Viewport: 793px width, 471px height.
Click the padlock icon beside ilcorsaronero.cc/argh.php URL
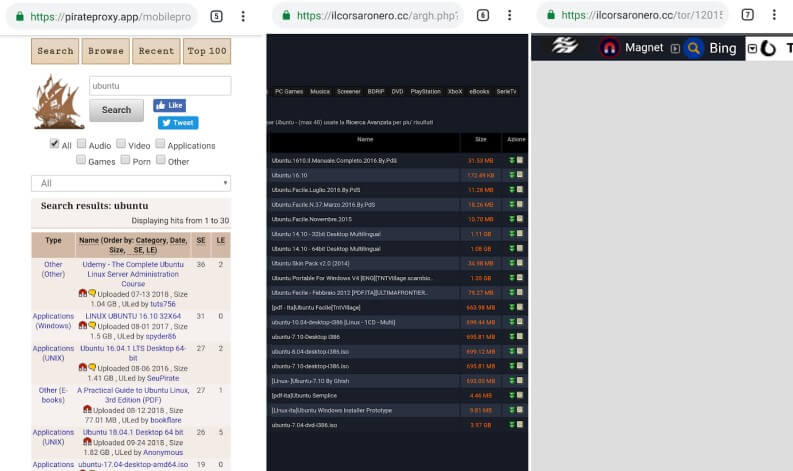(x=286, y=15)
